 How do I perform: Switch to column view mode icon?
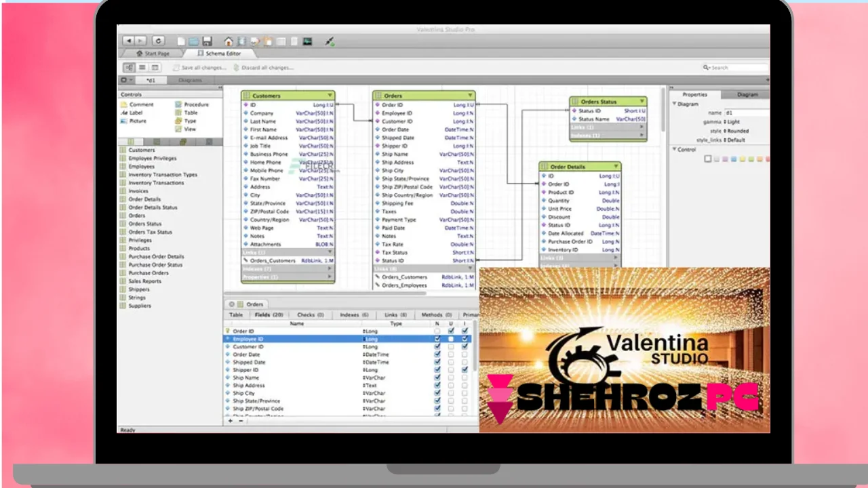click(x=155, y=68)
